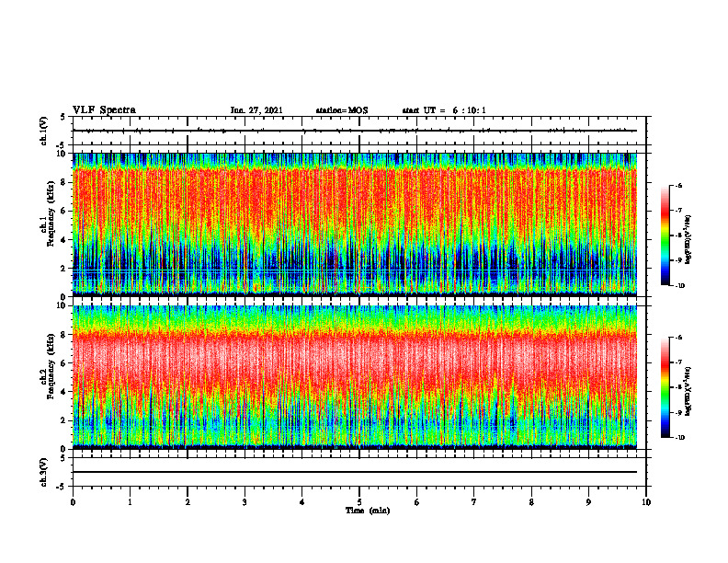Screen dimensions: 728x563
Task: Select the date text "Jan. 27, 2021"
Action: [x=256, y=110]
